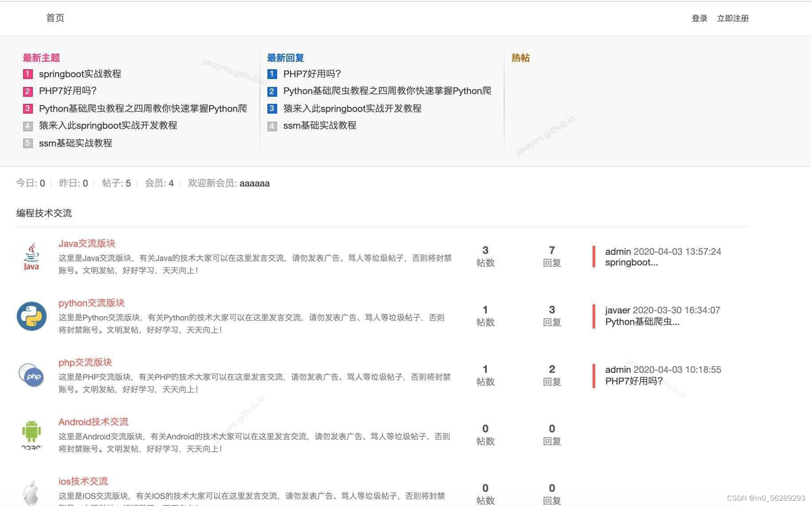Viewport: 812px width, 506px height.
Task: Open the php交流版块 board title
Action: 85,362
